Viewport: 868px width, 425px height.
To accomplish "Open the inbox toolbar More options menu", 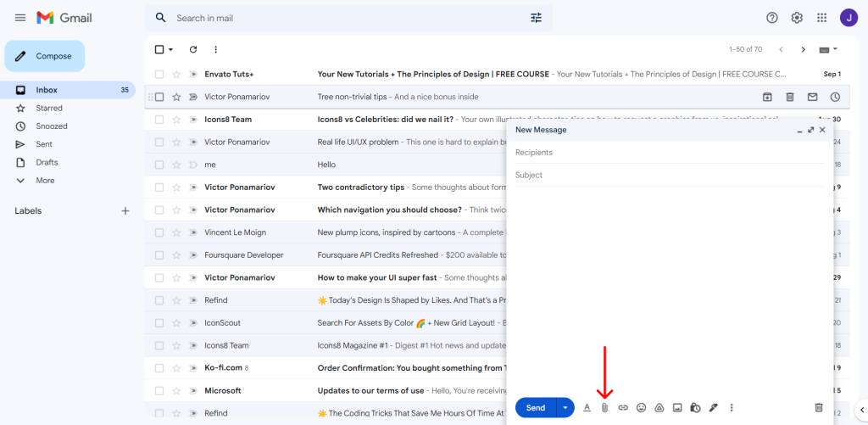I will (x=216, y=49).
